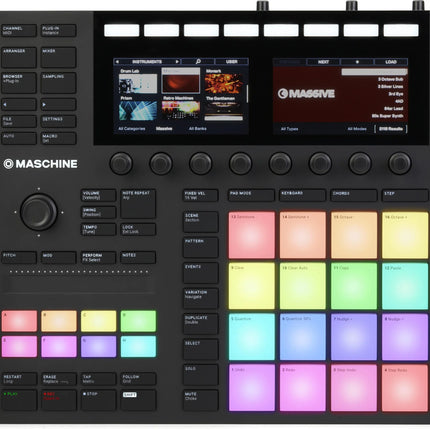This screenshot has height=430, width=430.
Task: Tap the ERASE Replace button
Action: click(x=59, y=379)
